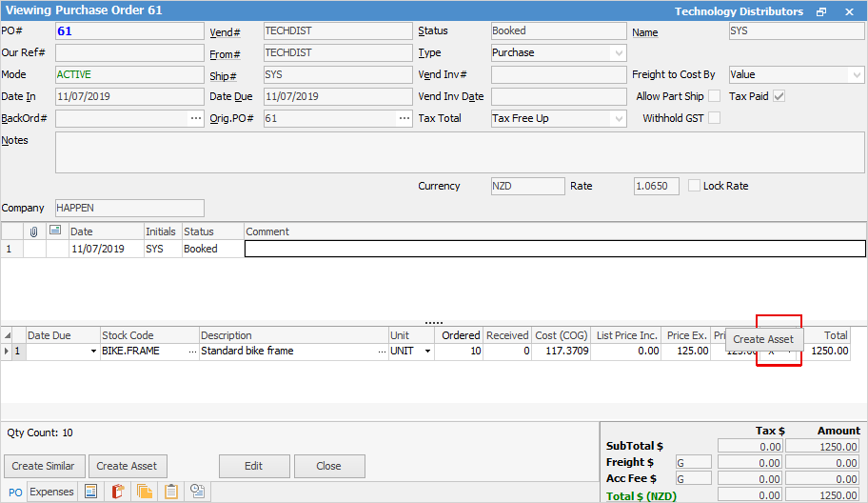The height and width of the screenshot is (503, 868).
Task: Uncheck the Tax Paid checkbox
Action: 779,96
